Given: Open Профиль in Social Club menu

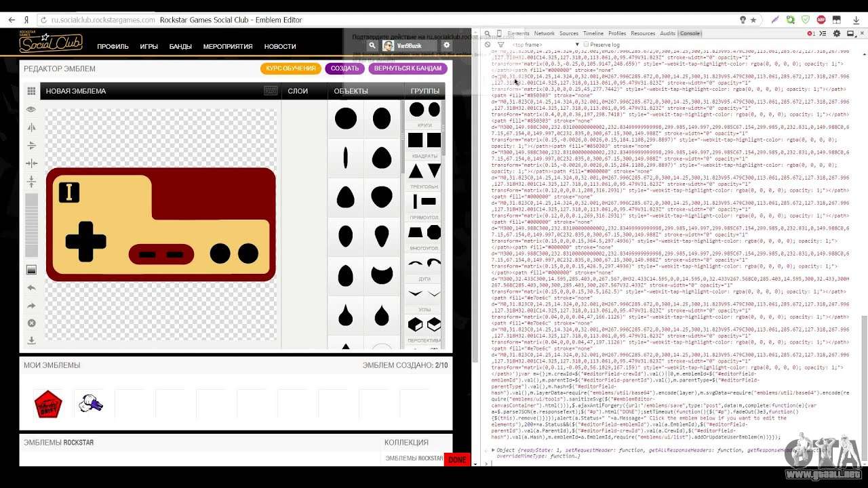Looking at the screenshot, I should (x=113, y=47).
